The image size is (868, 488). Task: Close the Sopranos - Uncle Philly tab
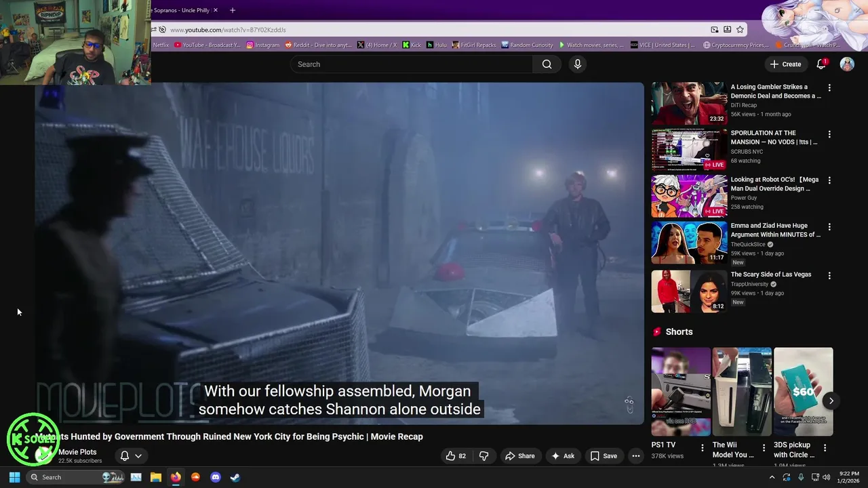point(216,10)
